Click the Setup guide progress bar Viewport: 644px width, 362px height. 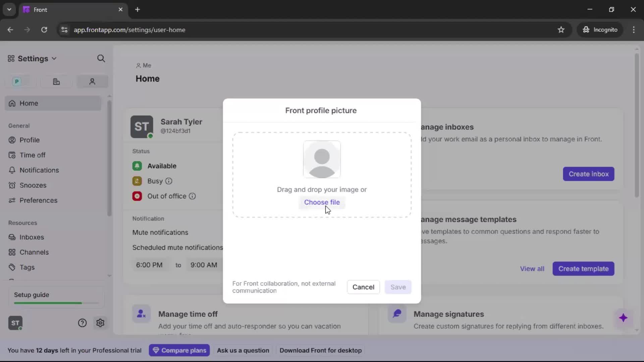pos(55,303)
